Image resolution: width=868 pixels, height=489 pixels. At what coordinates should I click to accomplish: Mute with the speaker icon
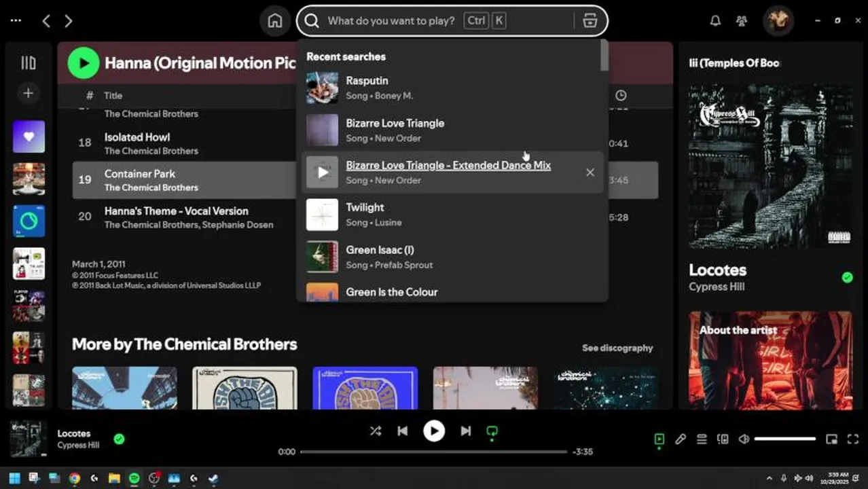coord(744,439)
